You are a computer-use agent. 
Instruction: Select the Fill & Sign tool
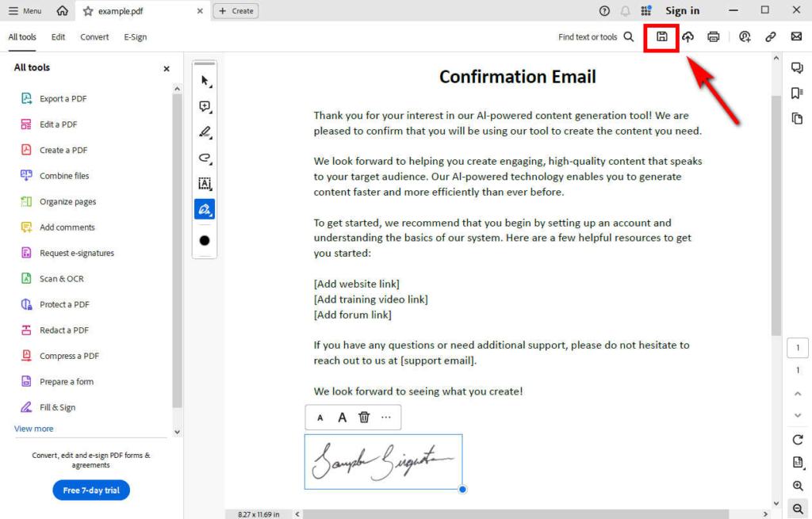pyautogui.click(x=59, y=406)
